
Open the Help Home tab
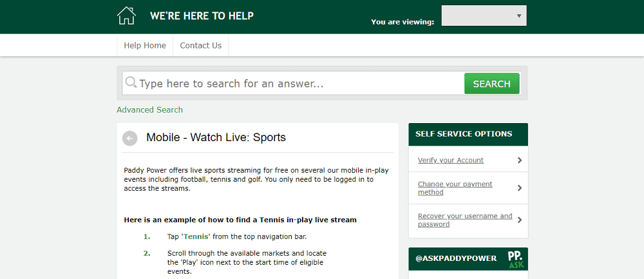coord(145,46)
